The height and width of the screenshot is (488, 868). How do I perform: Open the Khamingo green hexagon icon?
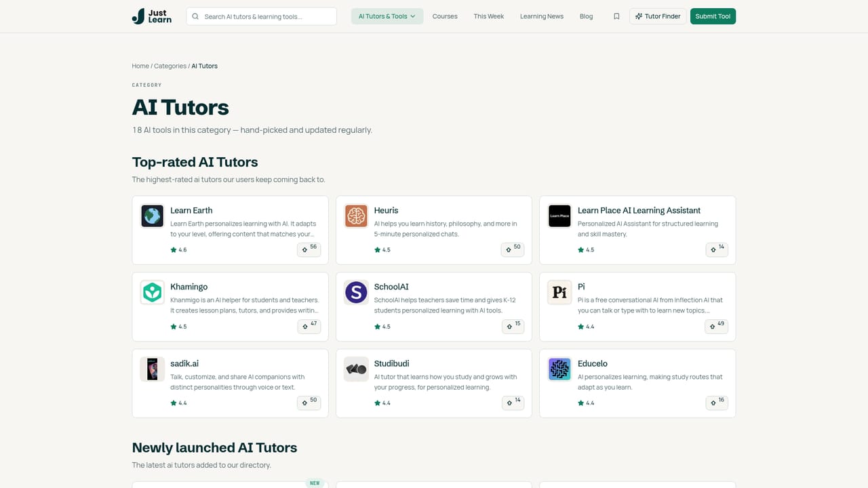pos(153,293)
